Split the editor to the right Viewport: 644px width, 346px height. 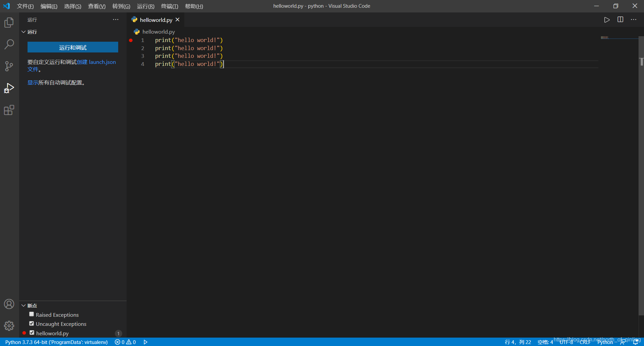(620, 20)
